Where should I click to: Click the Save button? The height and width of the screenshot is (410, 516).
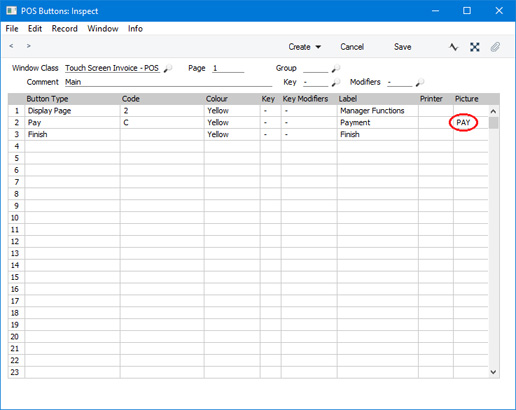402,47
